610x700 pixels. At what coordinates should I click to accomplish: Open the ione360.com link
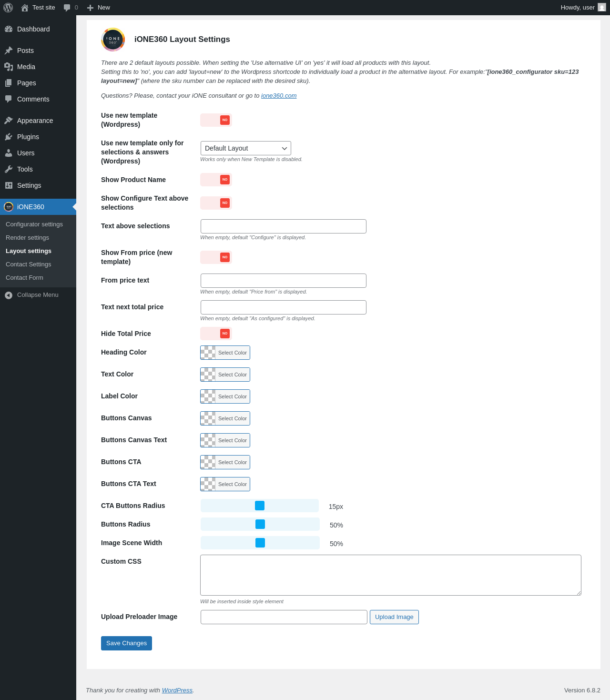pos(279,96)
